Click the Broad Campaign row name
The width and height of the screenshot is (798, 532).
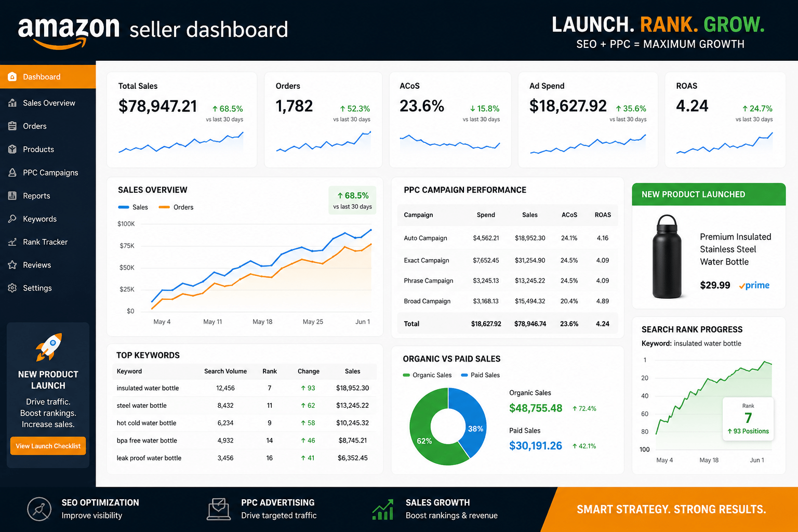427,301
